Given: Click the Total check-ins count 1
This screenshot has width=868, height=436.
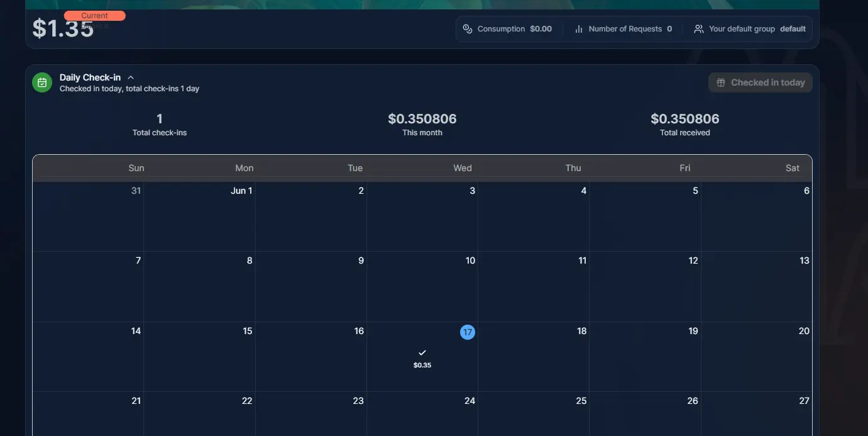Looking at the screenshot, I should 160,119.
